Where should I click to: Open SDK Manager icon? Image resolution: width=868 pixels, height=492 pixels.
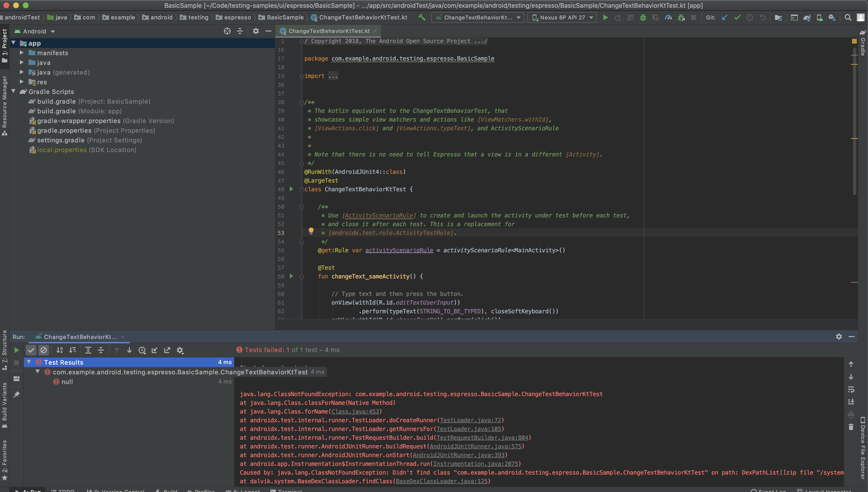[x=832, y=18]
